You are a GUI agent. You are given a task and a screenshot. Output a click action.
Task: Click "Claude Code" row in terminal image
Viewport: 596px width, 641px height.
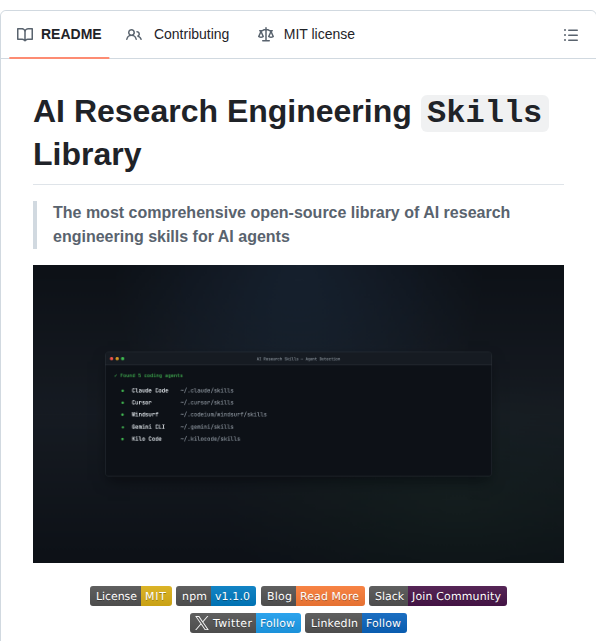[178, 390]
